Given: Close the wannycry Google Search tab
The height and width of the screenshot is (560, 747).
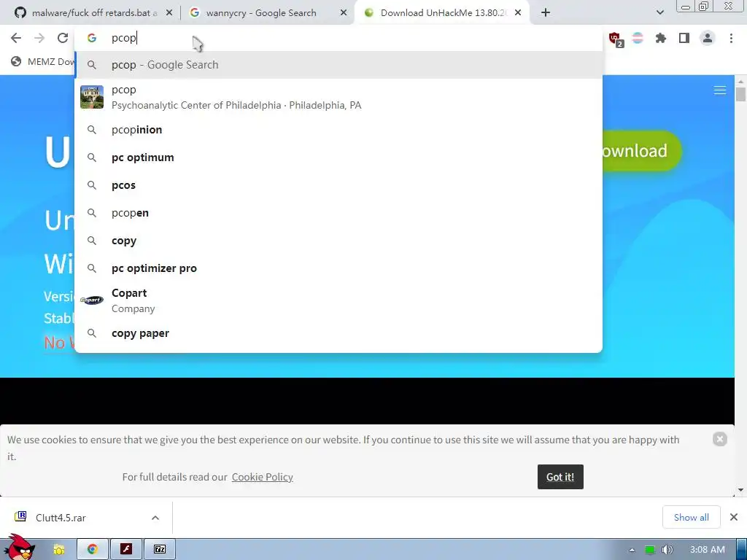Looking at the screenshot, I should (344, 13).
